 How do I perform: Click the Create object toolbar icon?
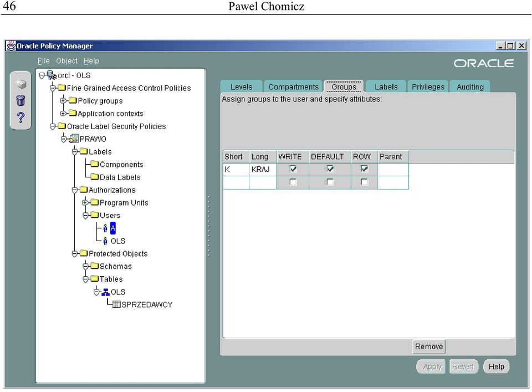tap(21, 83)
